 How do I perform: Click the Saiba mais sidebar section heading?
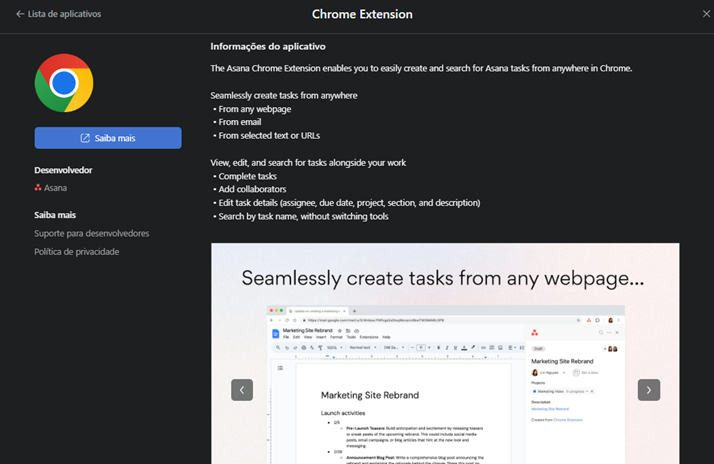click(55, 215)
